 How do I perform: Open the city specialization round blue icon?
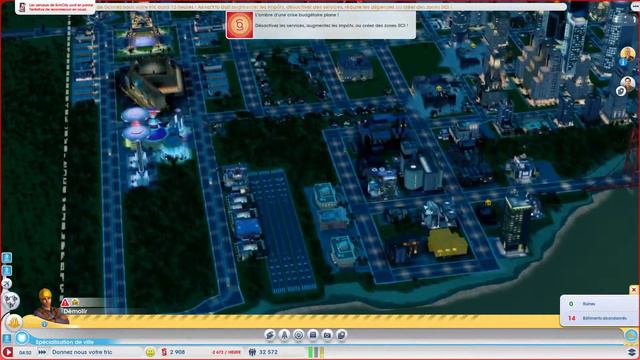[22, 338]
